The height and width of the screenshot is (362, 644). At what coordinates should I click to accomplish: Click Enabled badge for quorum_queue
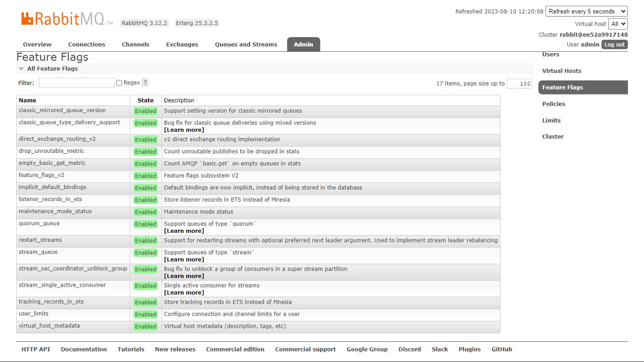(x=145, y=224)
